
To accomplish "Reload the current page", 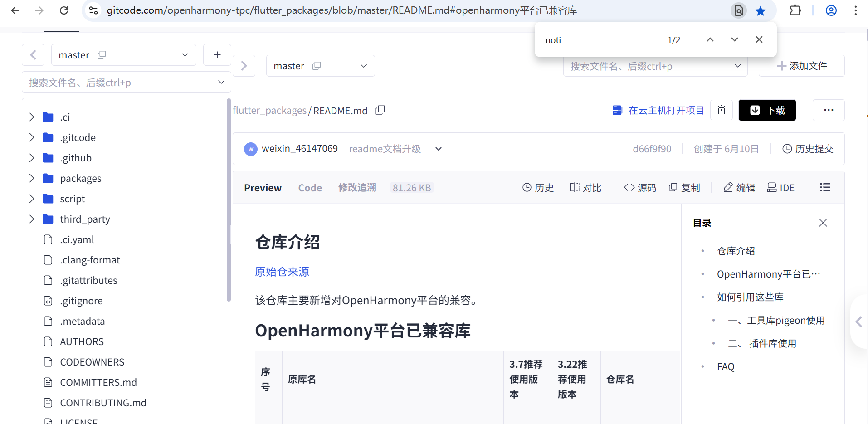I will [x=64, y=10].
